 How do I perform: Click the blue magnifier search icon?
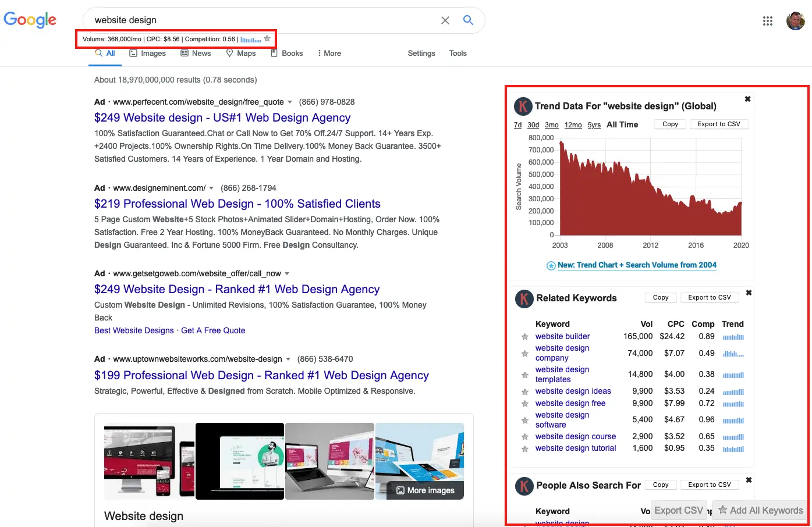pyautogui.click(x=468, y=20)
